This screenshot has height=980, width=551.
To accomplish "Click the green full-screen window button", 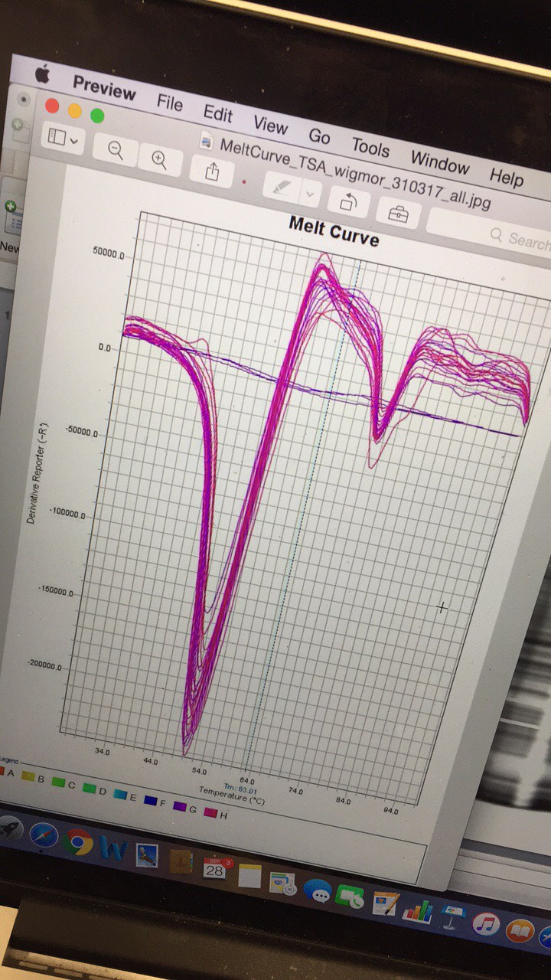I will 97,116.
